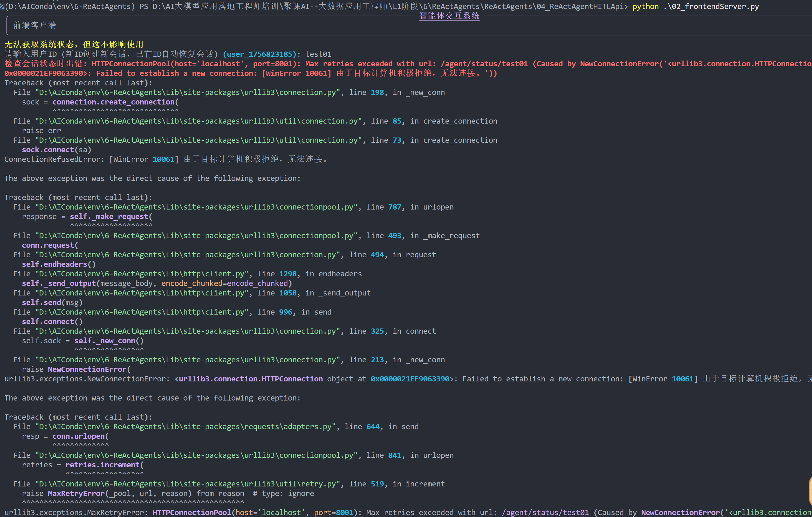The height and width of the screenshot is (517, 812).
Task: Click line number 73 in create_connection frame
Action: coord(397,141)
